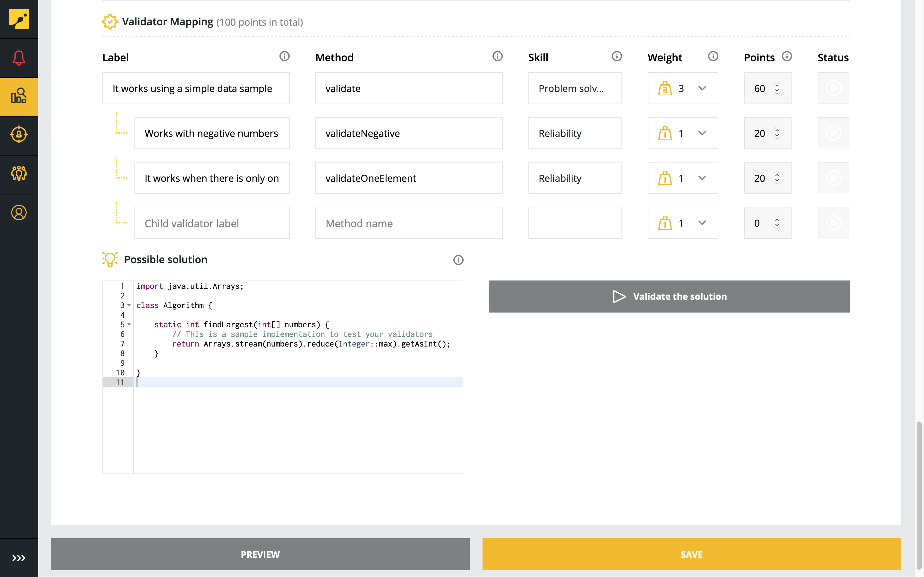The width and height of the screenshot is (924, 577).
Task: Click the Validator Mapping settings gear icon
Action: (x=108, y=21)
